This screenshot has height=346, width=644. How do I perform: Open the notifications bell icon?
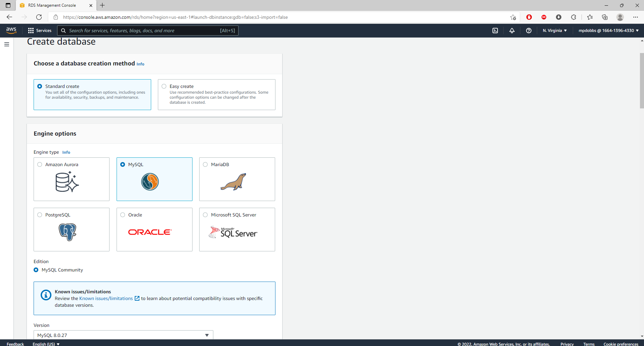pyautogui.click(x=512, y=31)
